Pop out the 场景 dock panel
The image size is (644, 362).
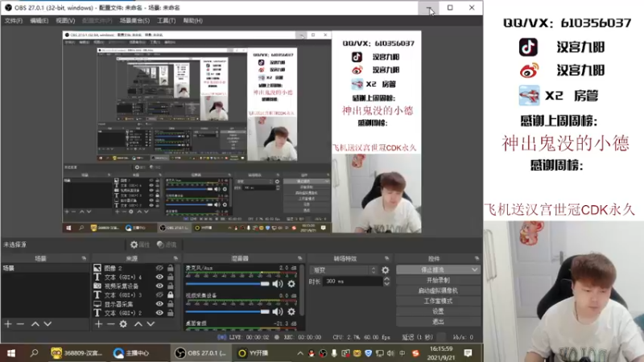tap(84, 258)
